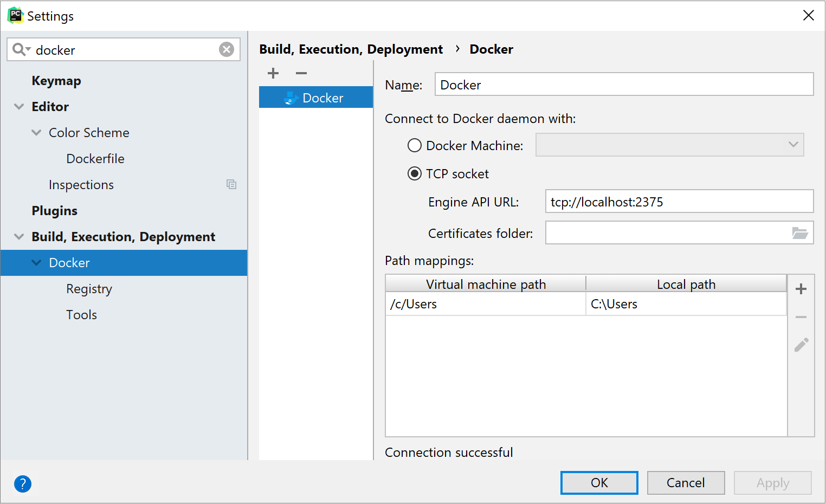Select the /c/Users path mapping row

pos(485,304)
